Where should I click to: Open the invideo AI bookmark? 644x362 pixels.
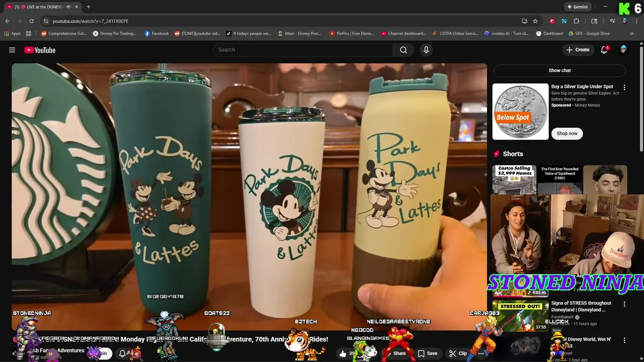[x=507, y=34]
